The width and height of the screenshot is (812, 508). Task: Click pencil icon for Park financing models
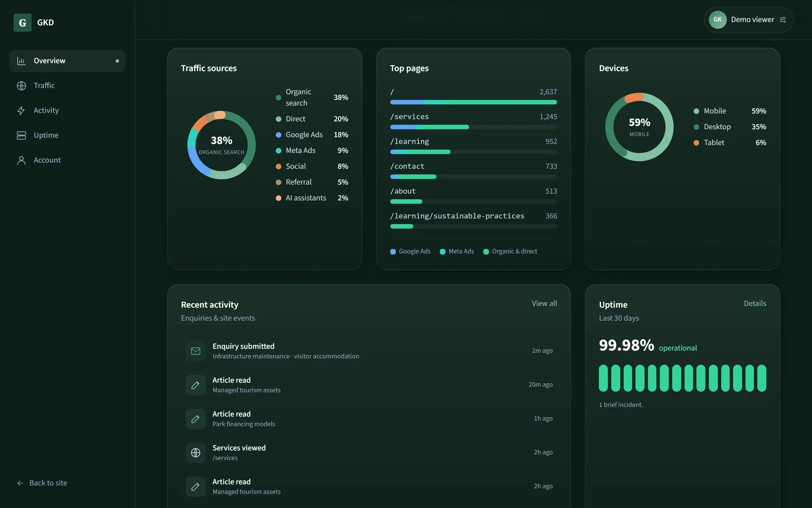pos(195,419)
